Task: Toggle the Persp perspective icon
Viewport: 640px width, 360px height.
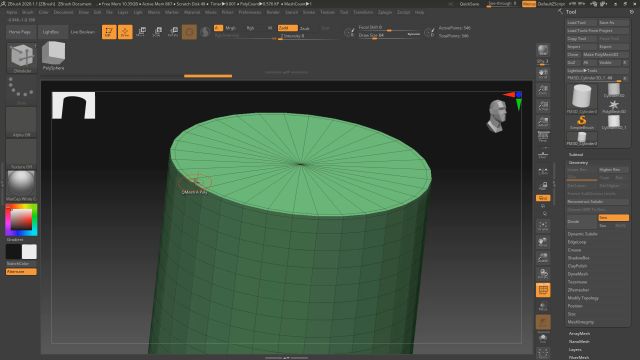Action: coord(543,137)
